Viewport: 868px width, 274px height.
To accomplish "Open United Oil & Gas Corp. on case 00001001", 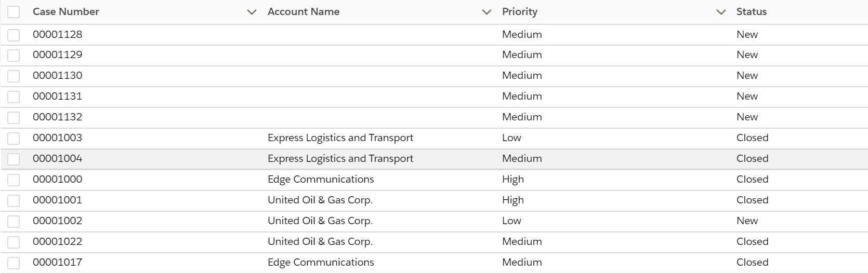I will point(320,200).
